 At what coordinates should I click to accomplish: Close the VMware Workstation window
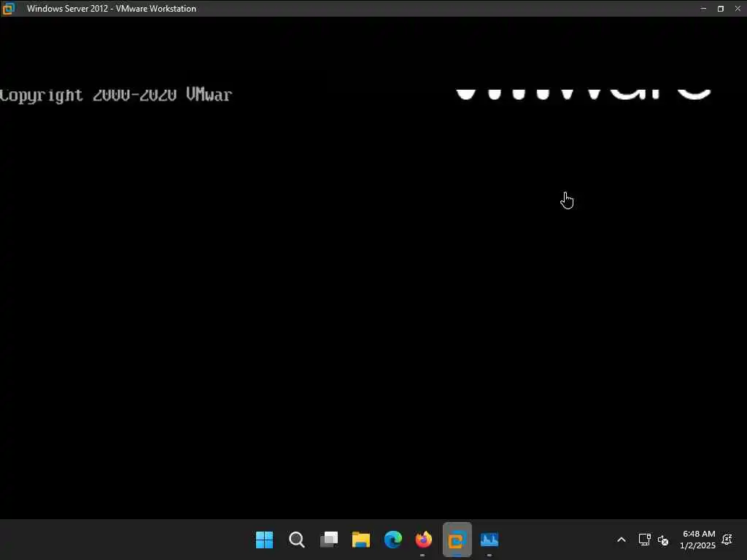click(x=738, y=8)
